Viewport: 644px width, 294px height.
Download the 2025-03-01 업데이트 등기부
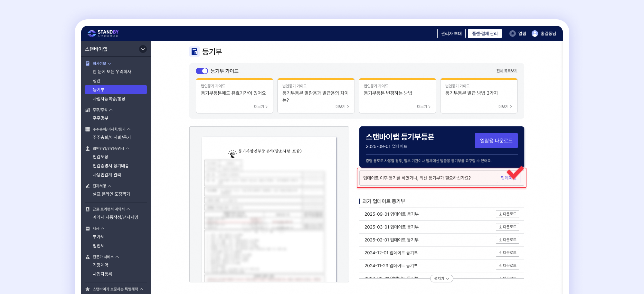(507, 227)
